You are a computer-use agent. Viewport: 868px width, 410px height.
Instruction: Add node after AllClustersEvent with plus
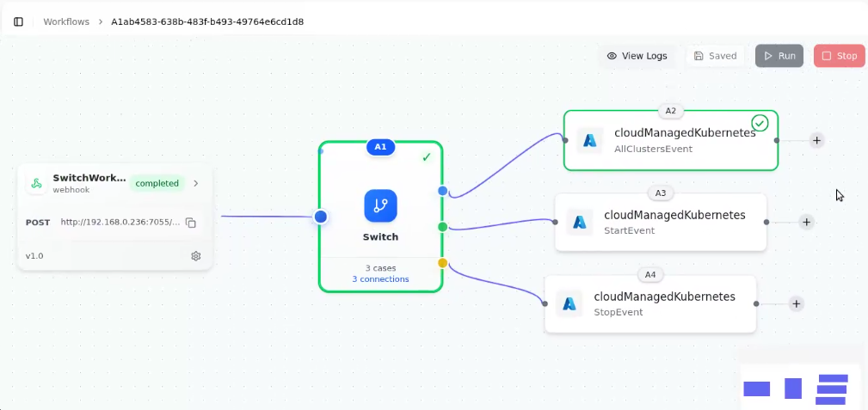point(816,140)
